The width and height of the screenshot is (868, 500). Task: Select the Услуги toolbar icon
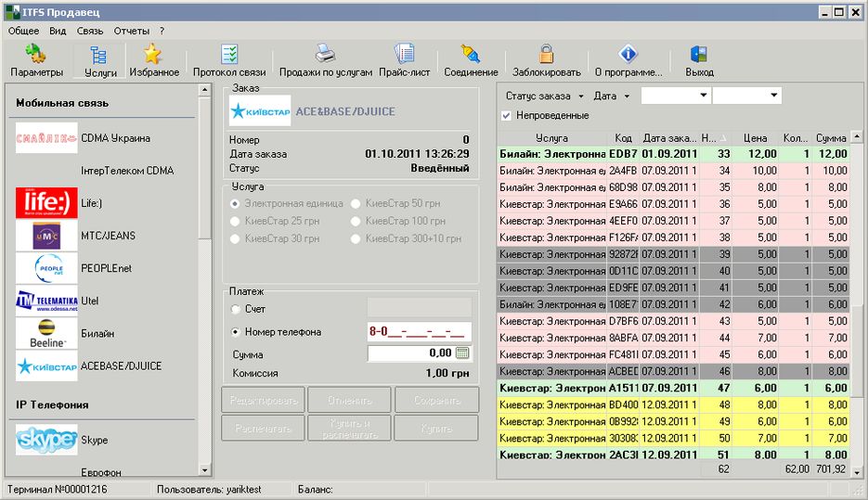[99, 56]
